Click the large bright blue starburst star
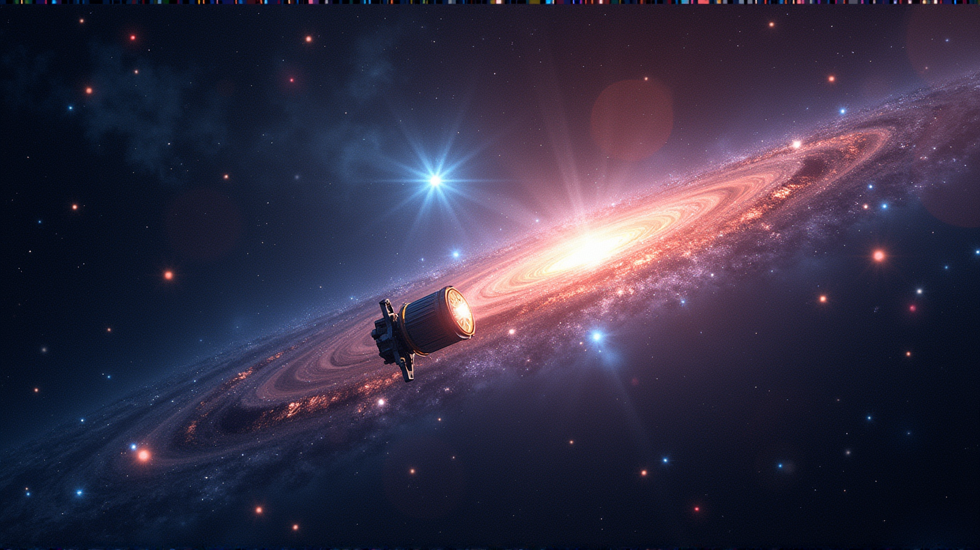Screen dimensions: 980x550 coord(435,180)
